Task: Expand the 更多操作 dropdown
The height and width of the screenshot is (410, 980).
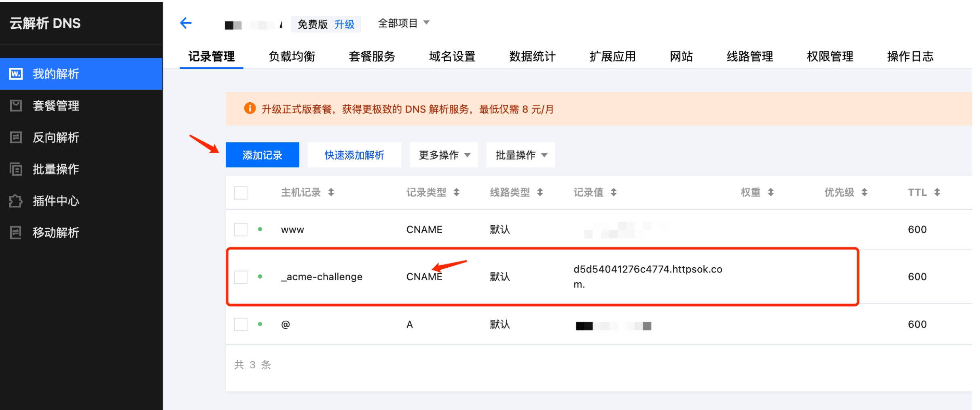Action: point(443,154)
